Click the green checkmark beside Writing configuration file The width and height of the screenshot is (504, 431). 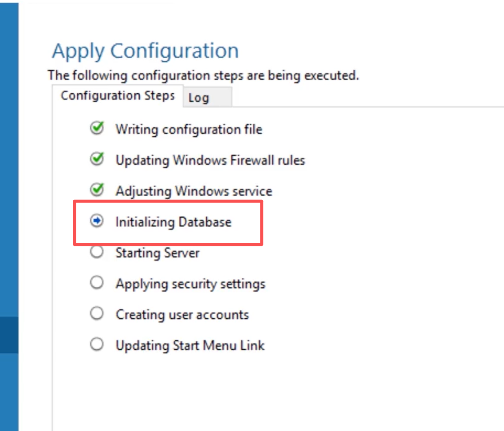96,129
